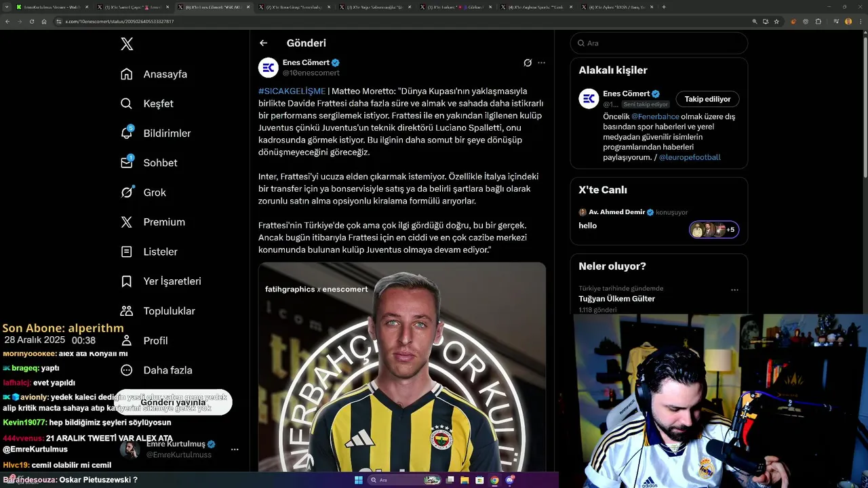
Task: Open Anasayfa home icon
Action: pos(127,74)
